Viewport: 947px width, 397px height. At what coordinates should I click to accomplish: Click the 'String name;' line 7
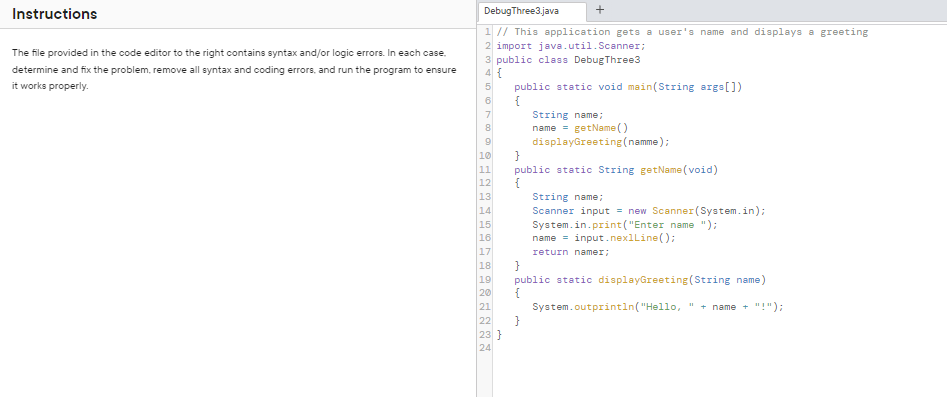(x=568, y=115)
